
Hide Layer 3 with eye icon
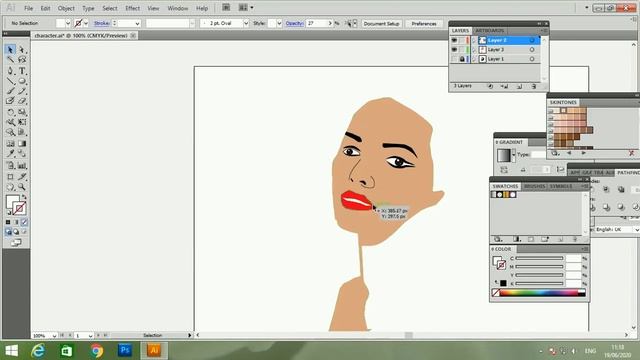coord(454,49)
